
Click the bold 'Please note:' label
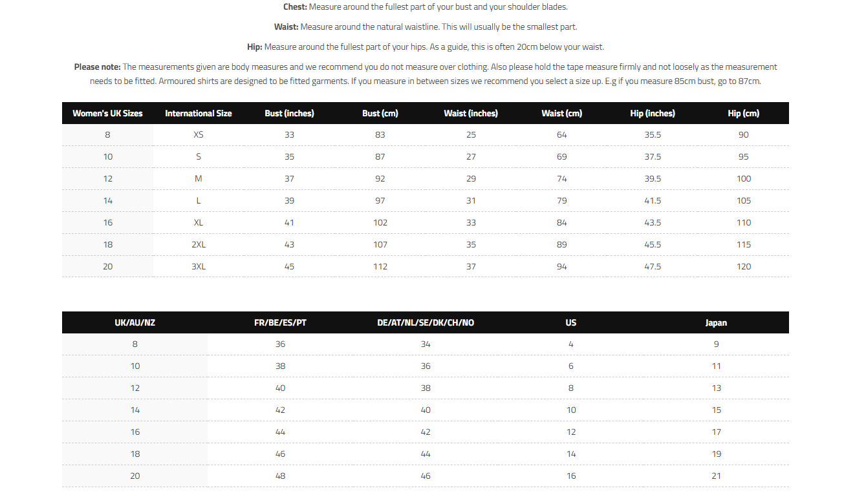[x=97, y=67]
